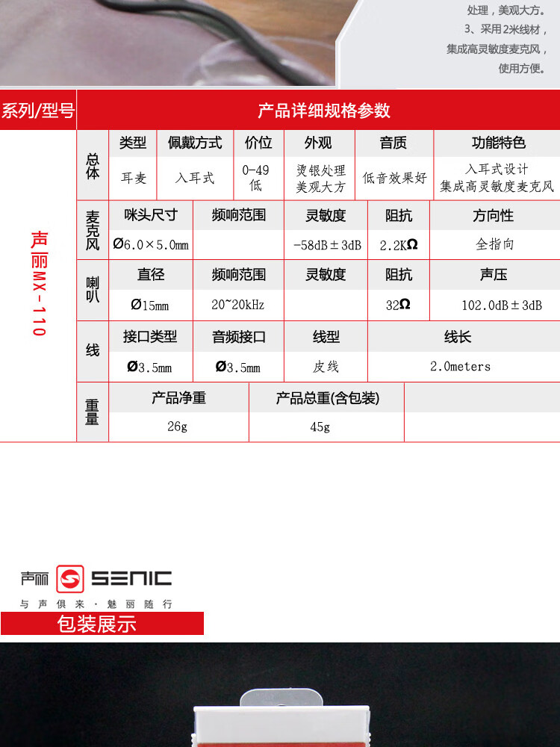Screen dimensions: 560x747
Task: Select the 全指向 directionality cell
Action: click(495, 244)
